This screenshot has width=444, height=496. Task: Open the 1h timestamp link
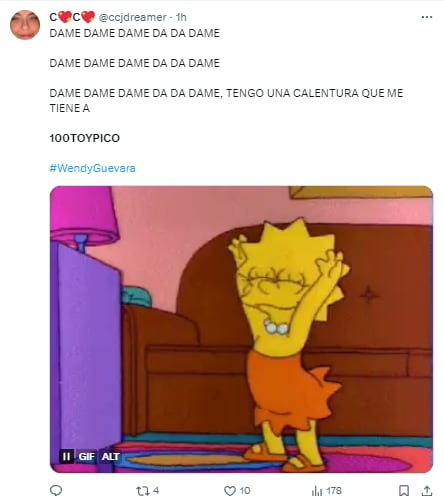181,17
